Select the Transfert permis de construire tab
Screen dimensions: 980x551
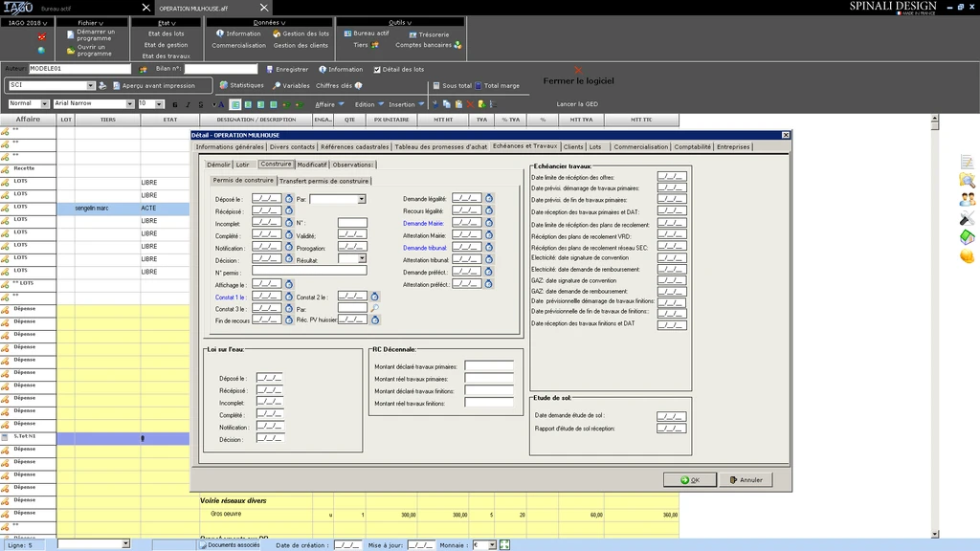point(323,181)
